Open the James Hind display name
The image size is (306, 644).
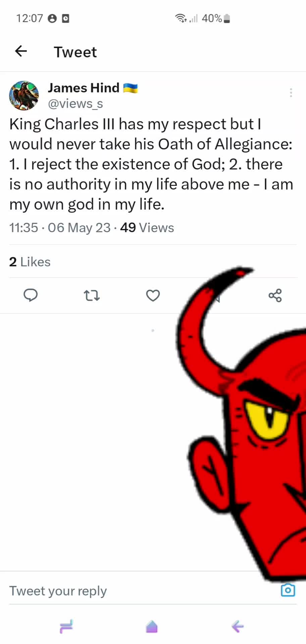[x=84, y=88]
